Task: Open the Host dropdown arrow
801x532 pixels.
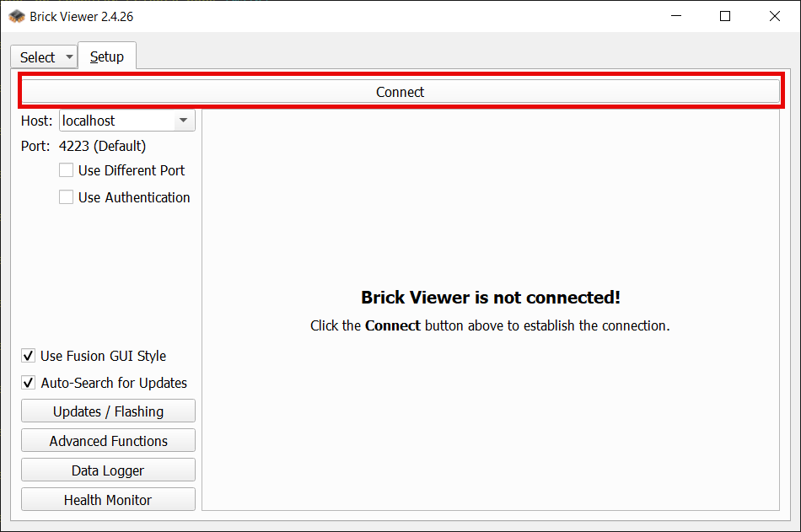Action: (x=183, y=121)
